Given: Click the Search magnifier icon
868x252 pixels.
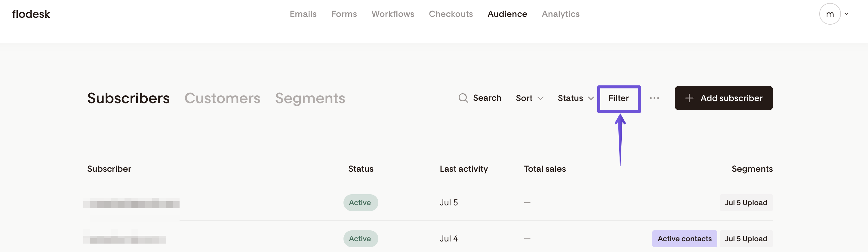Looking at the screenshot, I should pos(463,98).
